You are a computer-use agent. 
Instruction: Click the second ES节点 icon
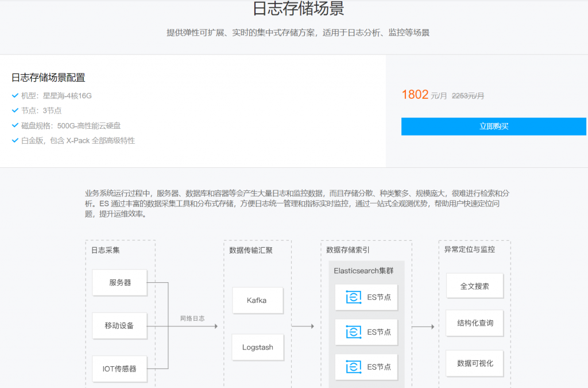point(354,332)
